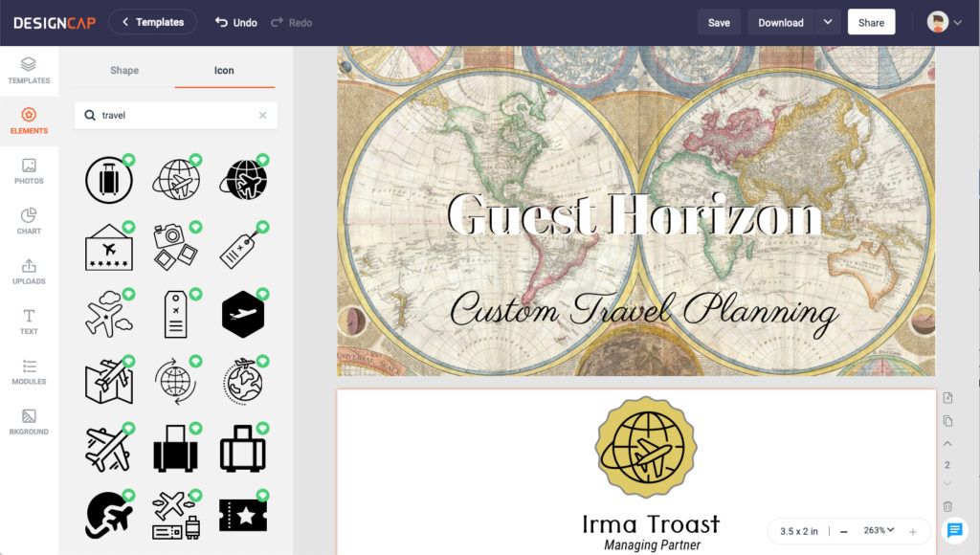Add the upright luggage tag icon
Viewport: 980px width, 555px height.
coord(176,314)
